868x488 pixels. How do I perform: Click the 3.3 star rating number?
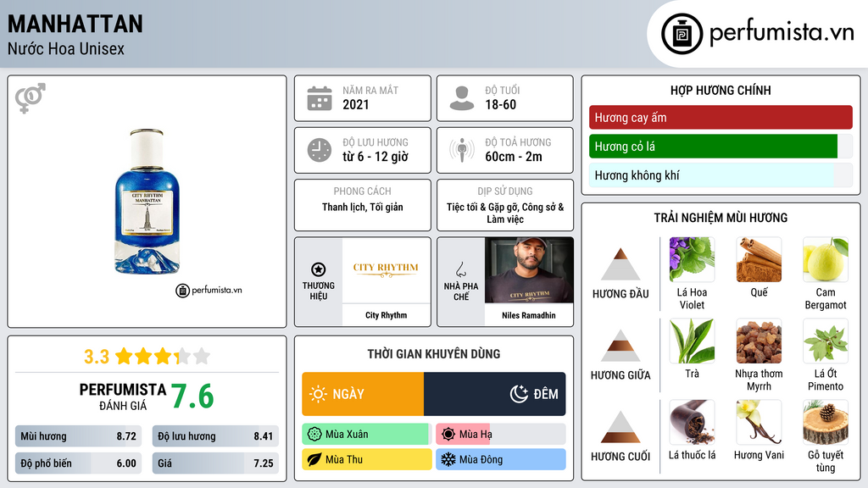(97, 357)
